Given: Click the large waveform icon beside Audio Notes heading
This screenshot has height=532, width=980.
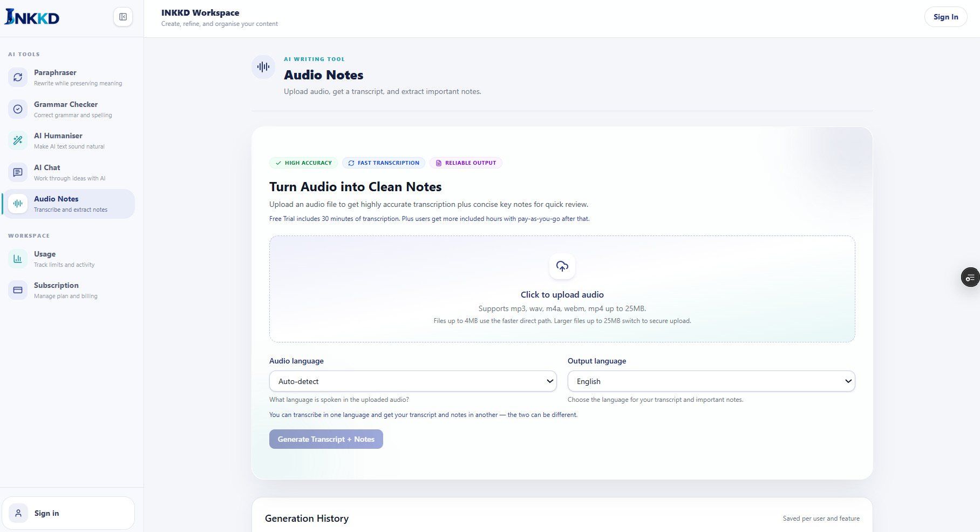Looking at the screenshot, I should 263,67.
